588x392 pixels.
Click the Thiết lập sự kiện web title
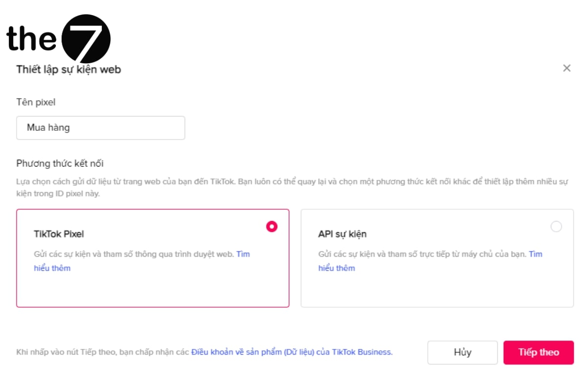click(69, 70)
